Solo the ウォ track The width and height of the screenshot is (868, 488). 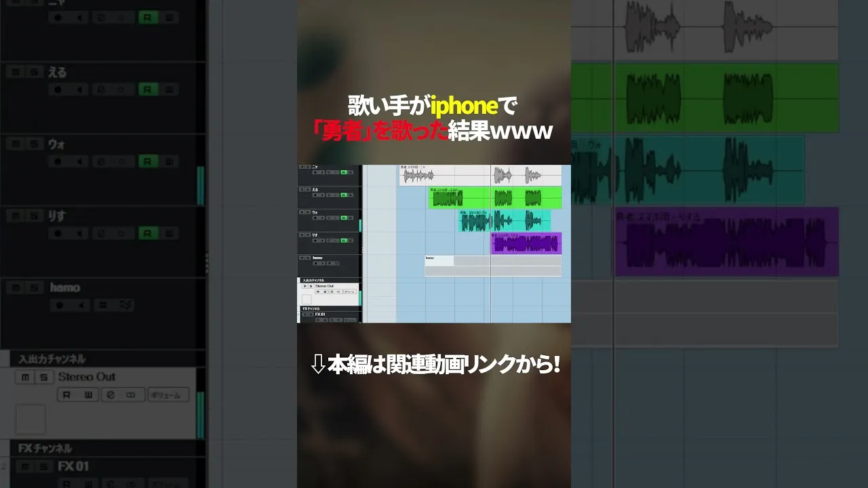33,144
